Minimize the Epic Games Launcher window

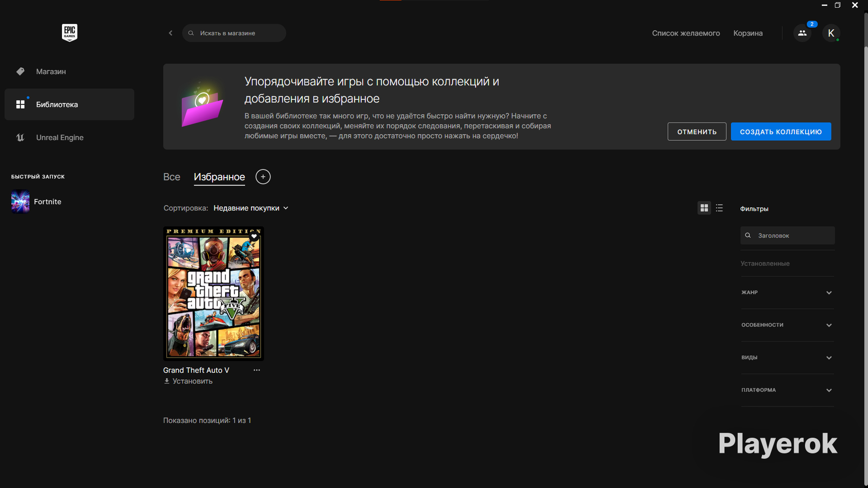[825, 5]
